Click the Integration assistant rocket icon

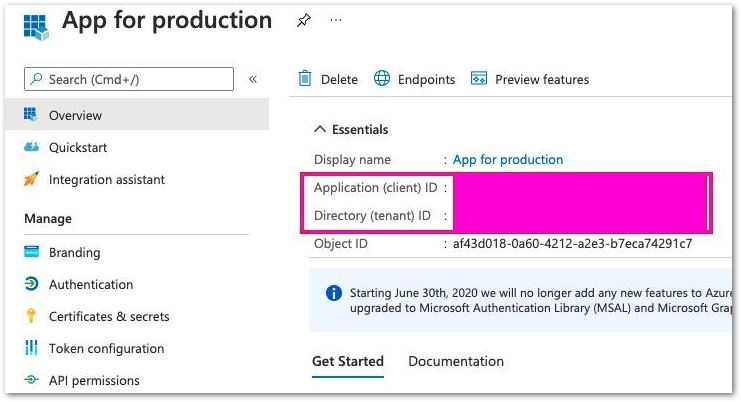pos(31,179)
